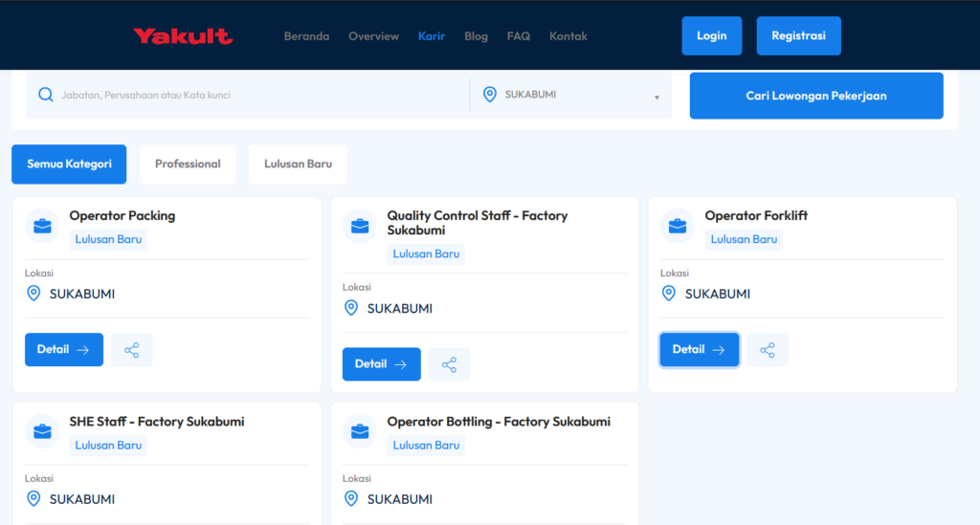The height and width of the screenshot is (525, 980).
Task: Go to Kontak page
Action: [x=568, y=36]
